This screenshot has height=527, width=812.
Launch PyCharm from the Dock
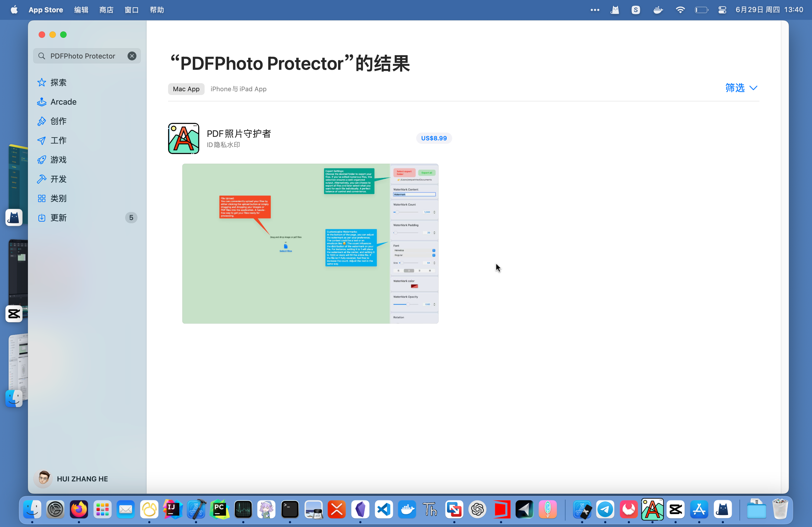[x=219, y=509]
